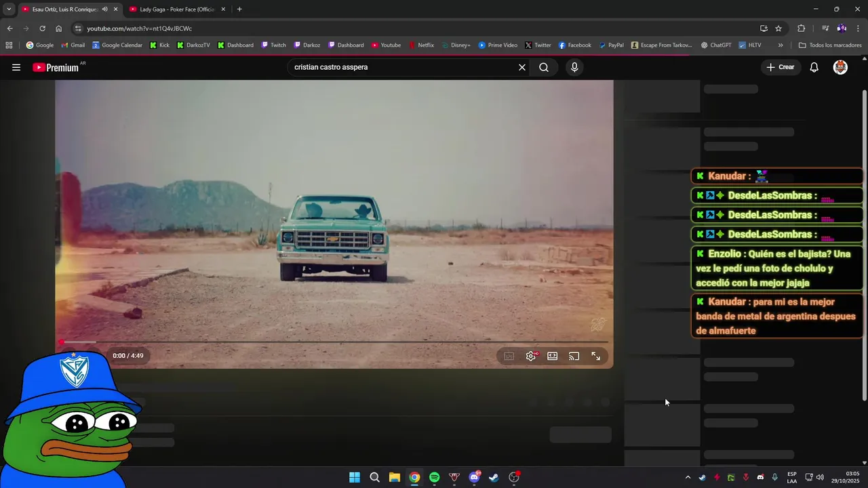Open Spotify from the taskbar
This screenshot has height=488, width=868.
coord(434,477)
